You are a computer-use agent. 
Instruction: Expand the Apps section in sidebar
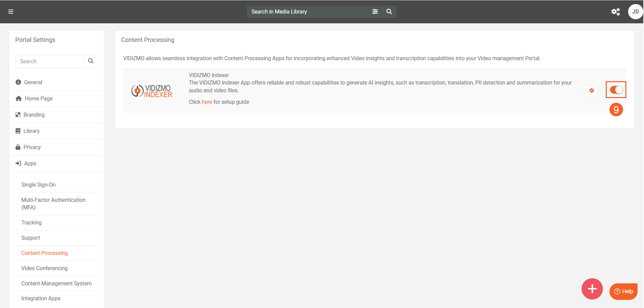click(x=30, y=164)
